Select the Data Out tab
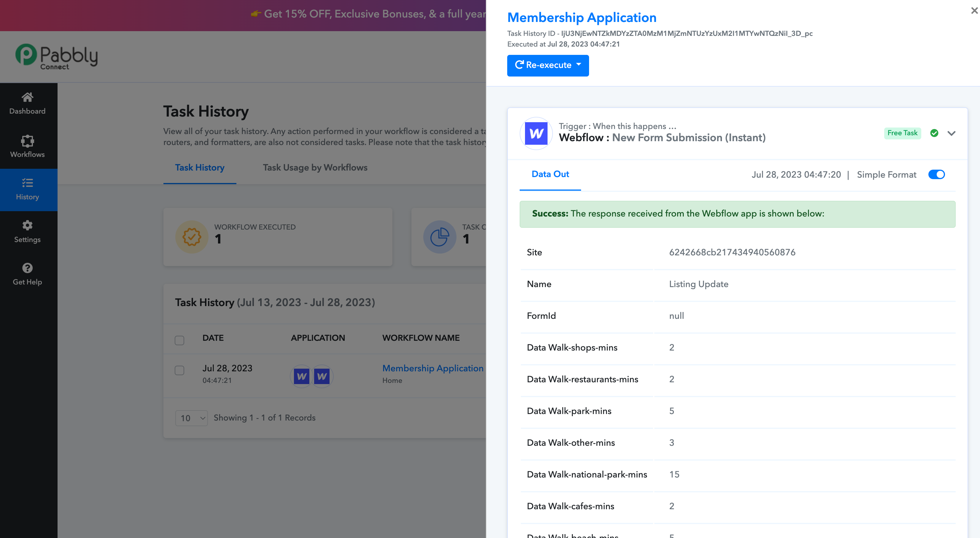The height and width of the screenshot is (538, 980). (x=550, y=174)
